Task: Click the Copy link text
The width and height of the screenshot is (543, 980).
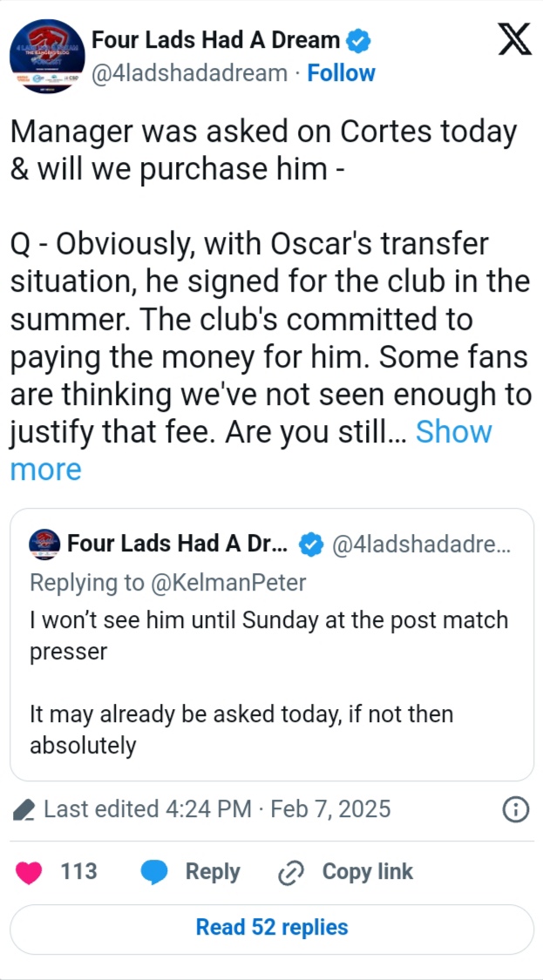Action: [x=368, y=873]
